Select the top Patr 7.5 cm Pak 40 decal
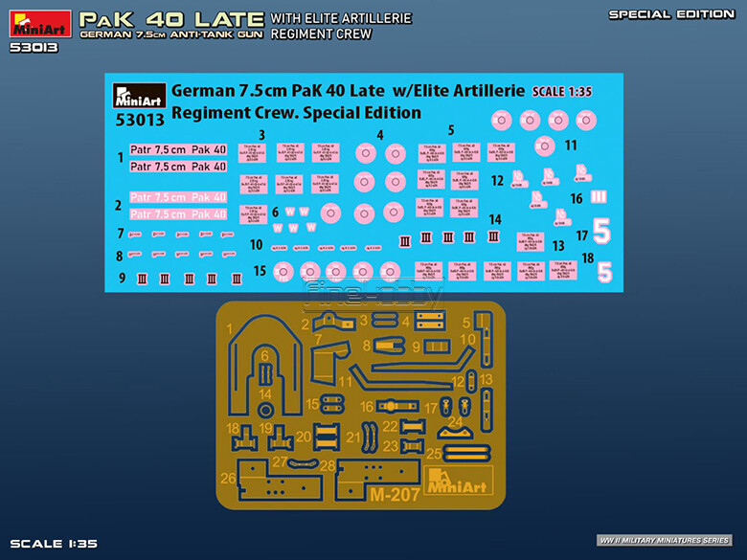This screenshot has width=747, height=560. tap(178, 150)
